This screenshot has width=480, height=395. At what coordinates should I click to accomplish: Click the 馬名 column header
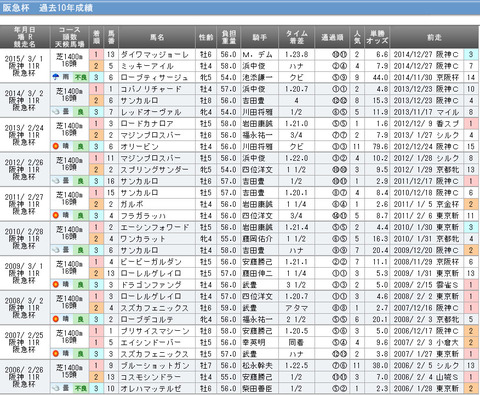click(x=157, y=37)
